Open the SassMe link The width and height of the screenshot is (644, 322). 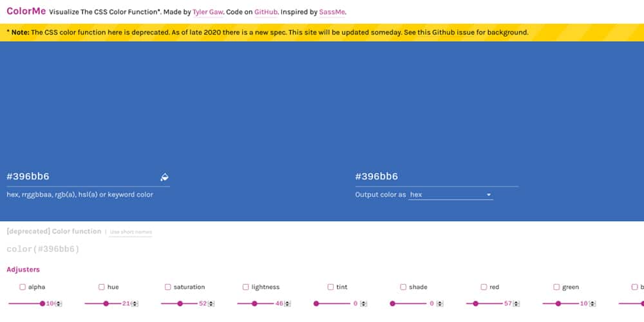point(332,12)
